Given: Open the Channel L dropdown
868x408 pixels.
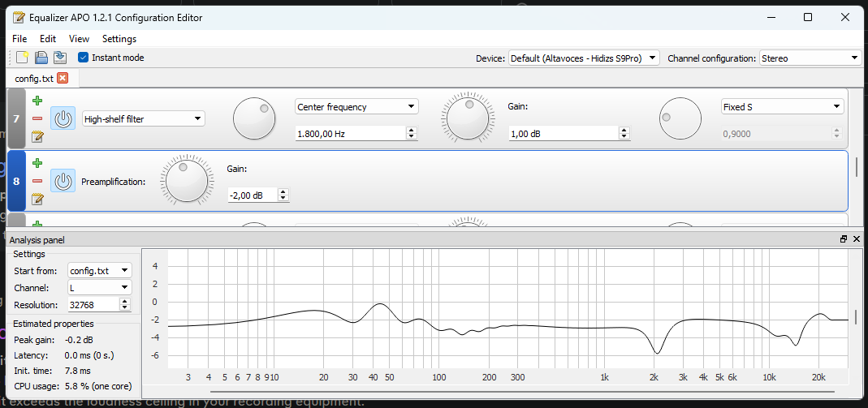Looking at the screenshot, I should point(100,287).
